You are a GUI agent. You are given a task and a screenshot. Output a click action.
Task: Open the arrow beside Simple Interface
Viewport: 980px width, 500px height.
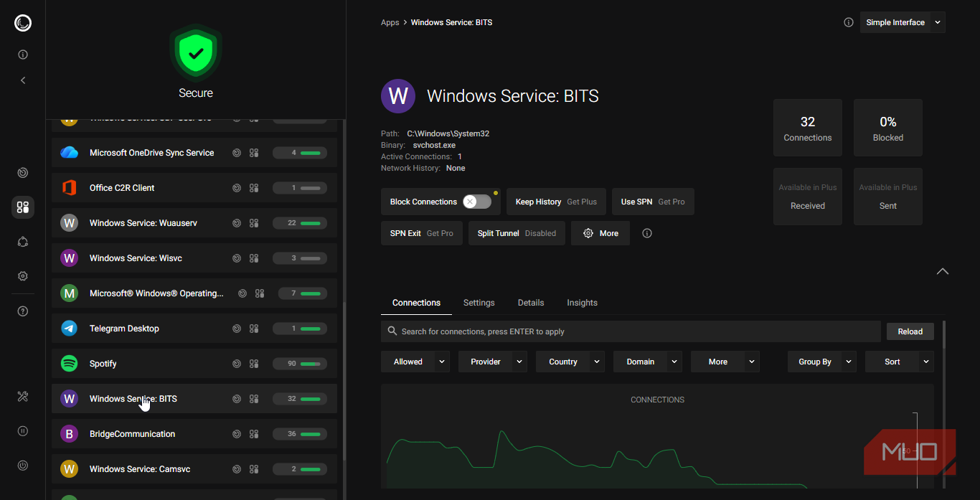tap(938, 22)
